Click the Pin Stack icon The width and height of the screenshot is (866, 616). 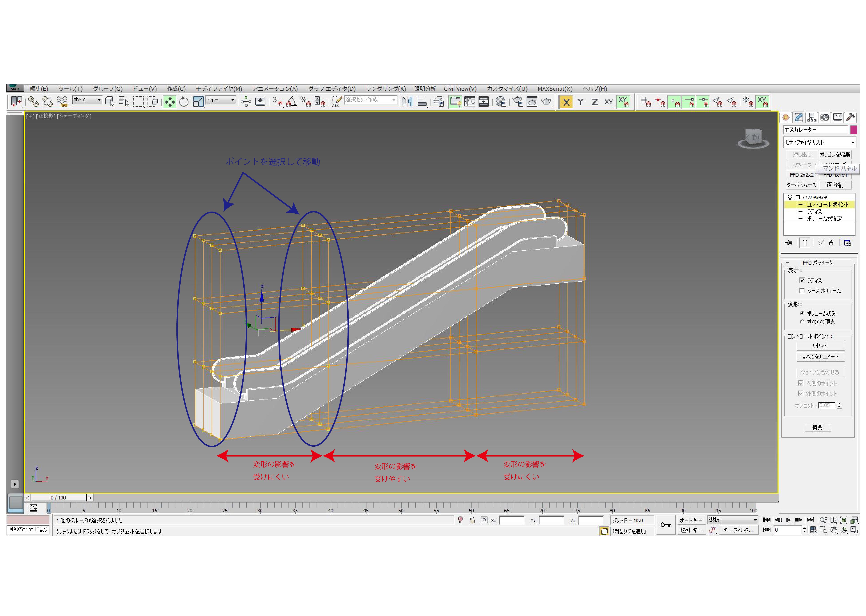(789, 243)
